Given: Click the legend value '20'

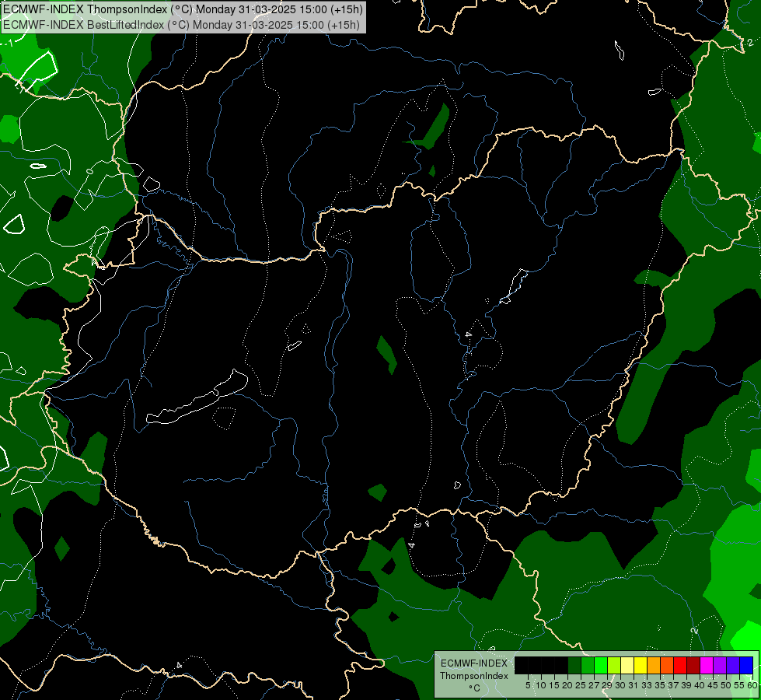Looking at the screenshot, I should pyautogui.click(x=568, y=685).
